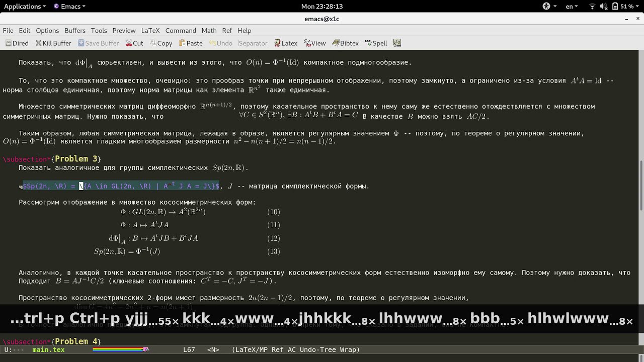This screenshot has height=362, width=644.
Task: Click the Undo toolbar button
Action: point(221,43)
